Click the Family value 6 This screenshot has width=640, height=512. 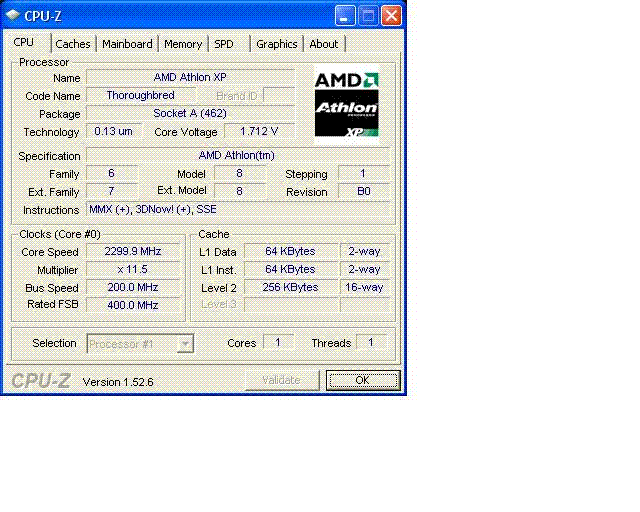[111, 174]
